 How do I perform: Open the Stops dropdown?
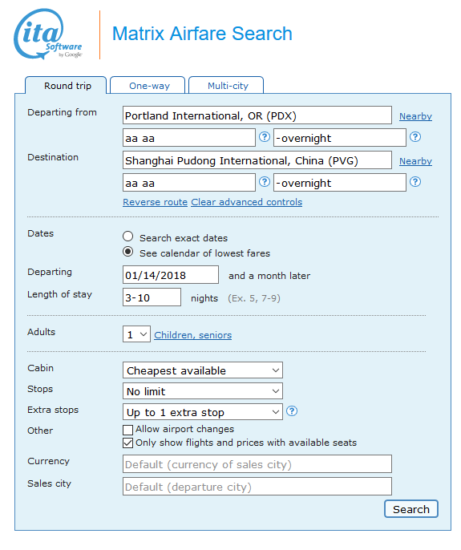click(202, 391)
